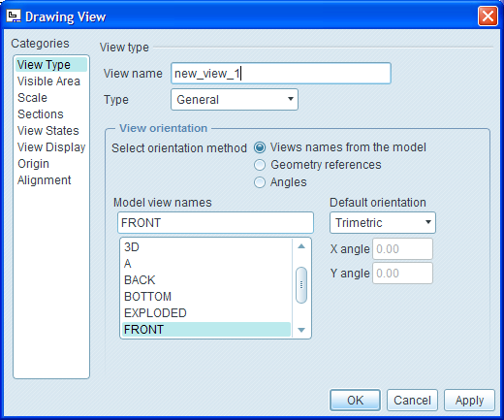Go to the Sections category

pyautogui.click(x=41, y=114)
